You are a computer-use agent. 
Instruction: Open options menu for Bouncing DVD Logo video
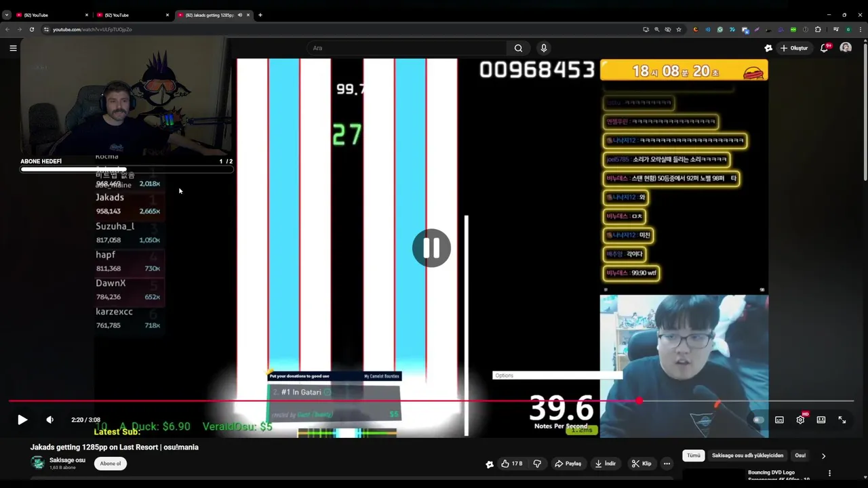[x=829, y=473]
